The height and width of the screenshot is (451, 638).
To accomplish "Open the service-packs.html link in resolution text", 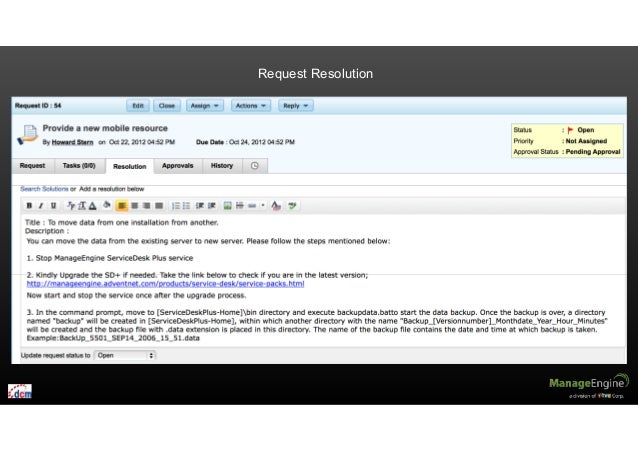I will point(165,284).
